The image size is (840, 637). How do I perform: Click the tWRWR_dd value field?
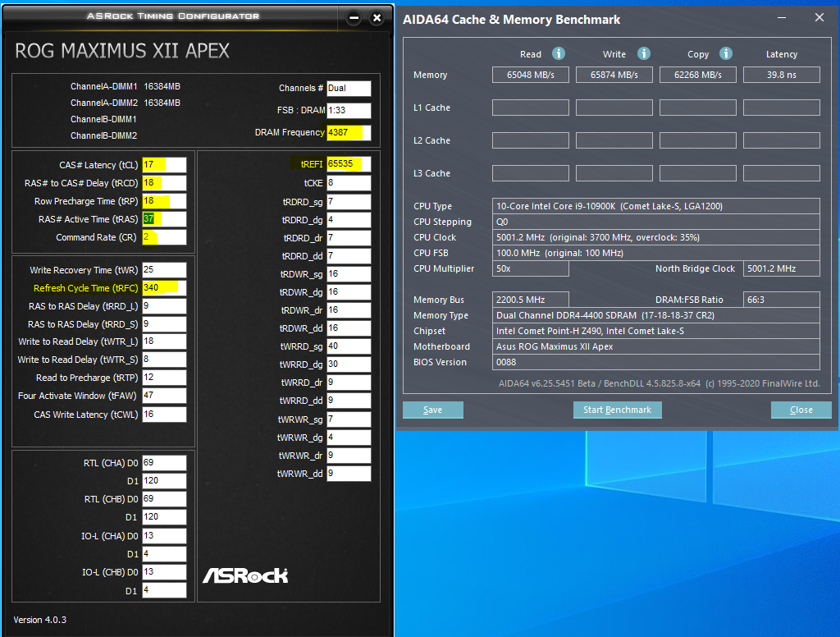coord(349,474)
